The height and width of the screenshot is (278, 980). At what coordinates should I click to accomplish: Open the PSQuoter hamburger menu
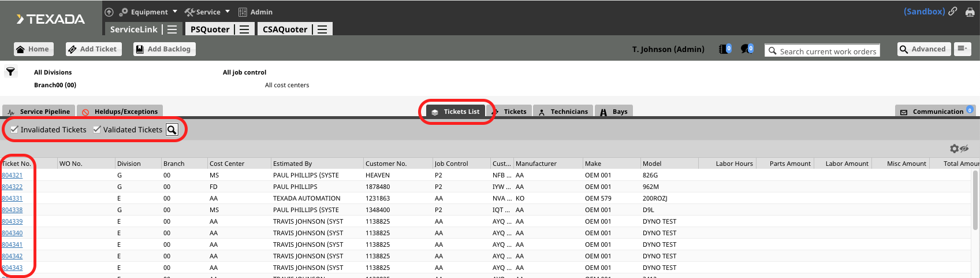244,29
